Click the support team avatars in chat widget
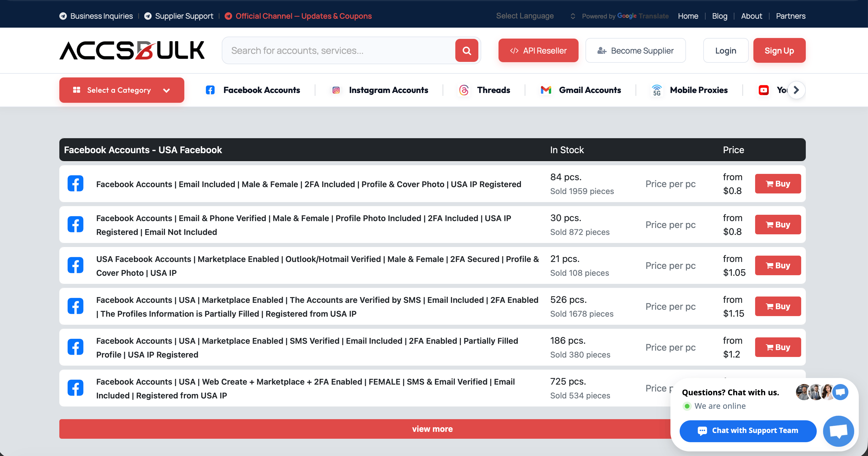 pos(822,392)
